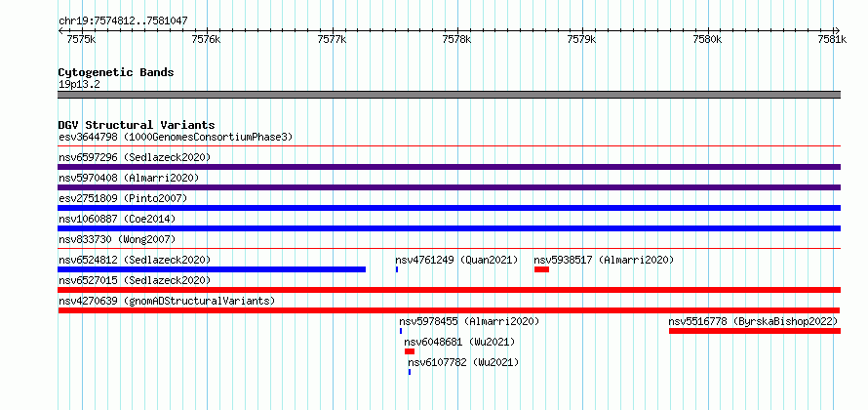Image resolution: width=868 pixels, height=410 pixels.
Task: Select the tiny blue nsv6107782 marker
Action: pos(410,372)
